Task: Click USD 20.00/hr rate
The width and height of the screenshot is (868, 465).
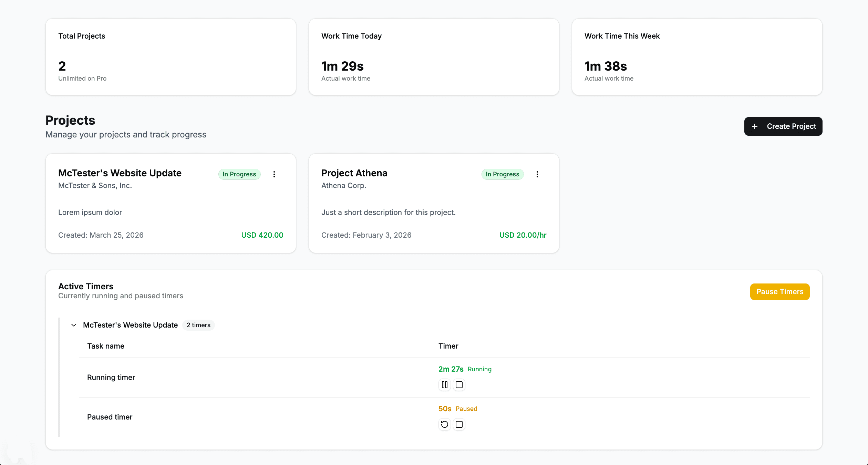Action: [x=523, y=235]
